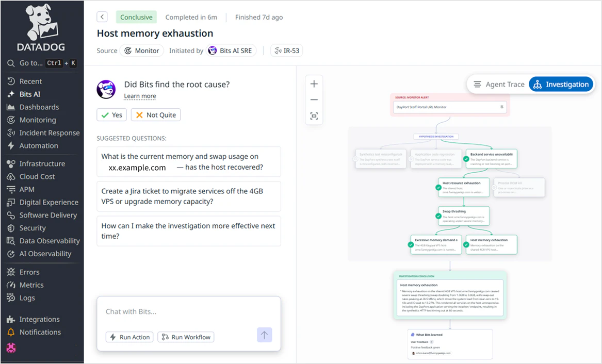Open the IR-53 incident link
This screenshot has height=364, width=602.
click(x=287, y=51)
